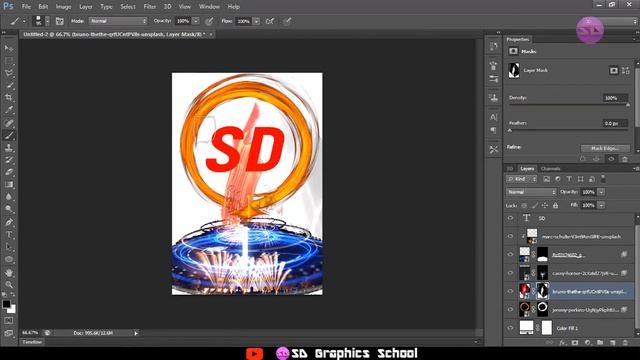
Task: Open the Filter menu
Action: pyautogui.click(x=149, y=7)
